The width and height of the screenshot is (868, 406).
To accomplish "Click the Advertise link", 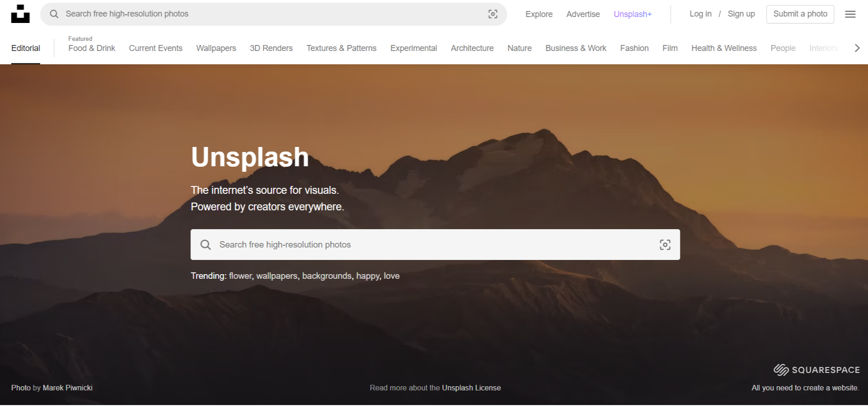I will click(583, 14).
